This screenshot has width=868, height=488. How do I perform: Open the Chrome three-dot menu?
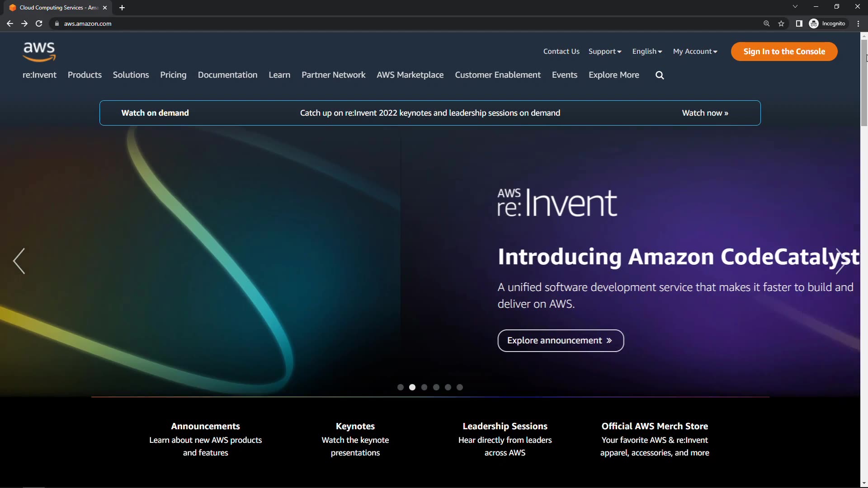coord(858,23)
